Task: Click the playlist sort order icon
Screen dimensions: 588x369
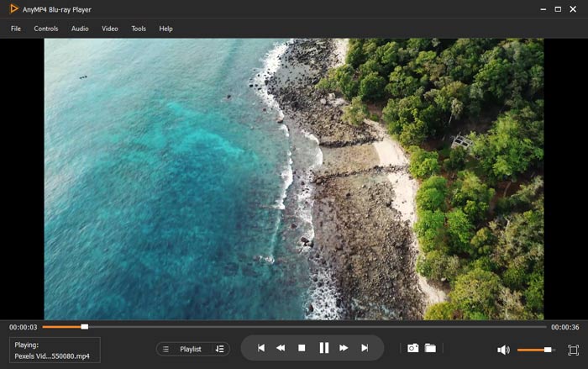Action: [x=219, y=349]
